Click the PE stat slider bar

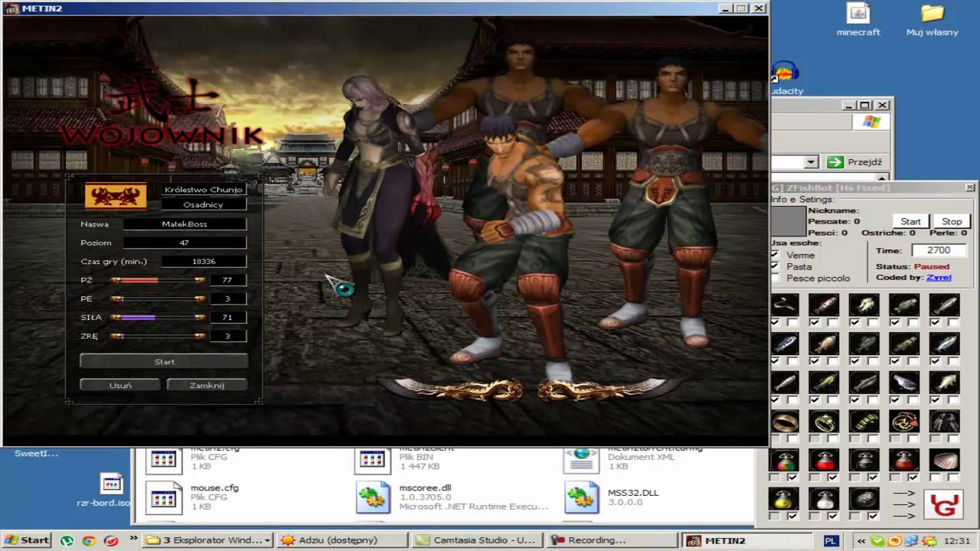(x=158, y=298)
